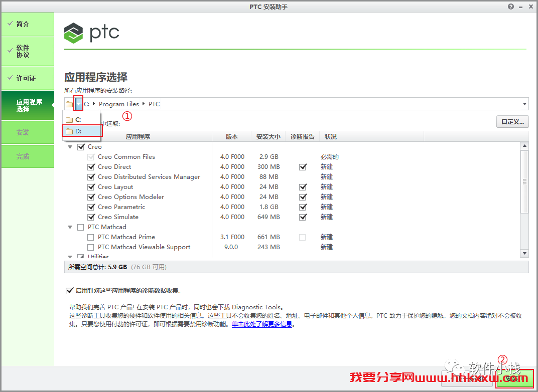The width and height of the screenshot is (538, 392).
Task: Expand arrow after Program Files in path
Action: [144, 103]
